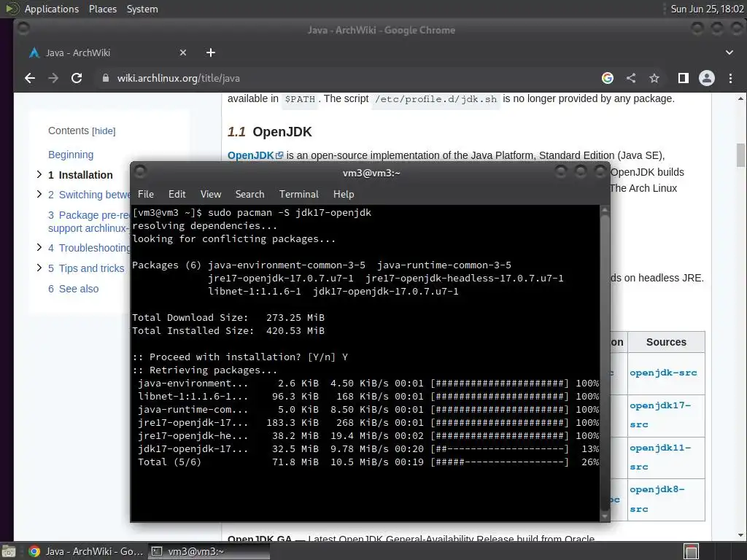Screen dimensions: 747x560
Task: Expand the 1 Installation section chevron
Action: point(39,174)
